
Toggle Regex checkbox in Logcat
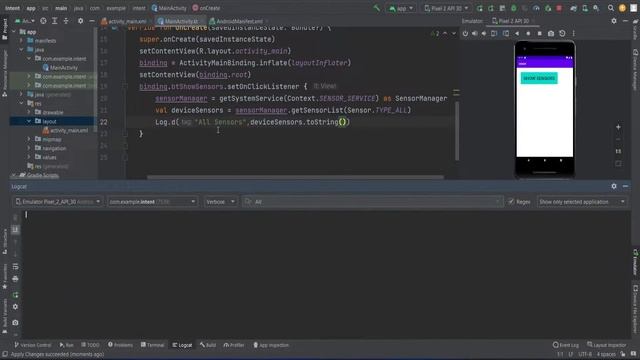coord(511,202)
